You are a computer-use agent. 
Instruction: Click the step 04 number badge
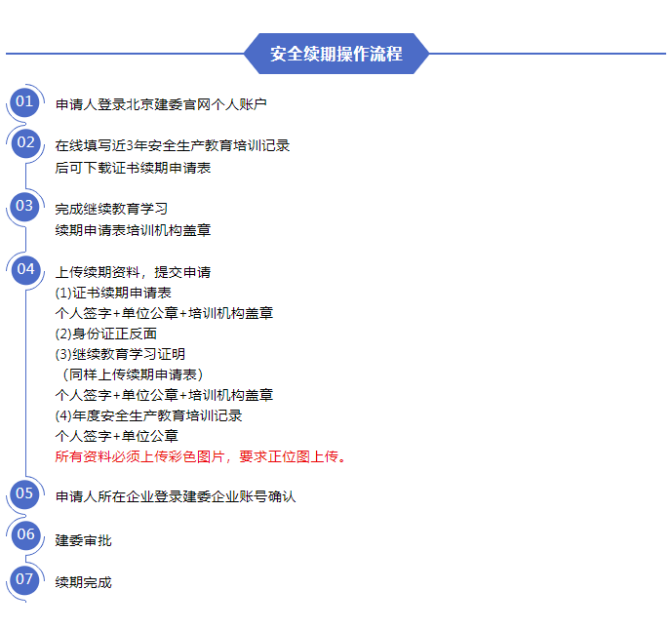(x=25, y=269)
